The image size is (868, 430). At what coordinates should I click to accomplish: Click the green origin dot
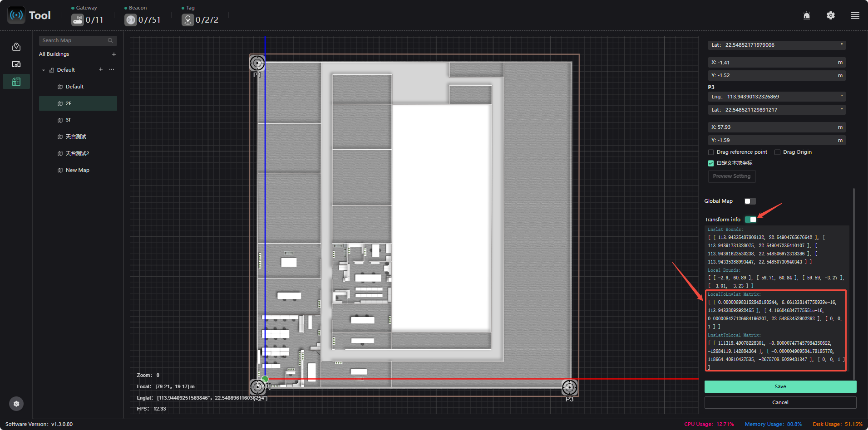(x=265, y=379)
